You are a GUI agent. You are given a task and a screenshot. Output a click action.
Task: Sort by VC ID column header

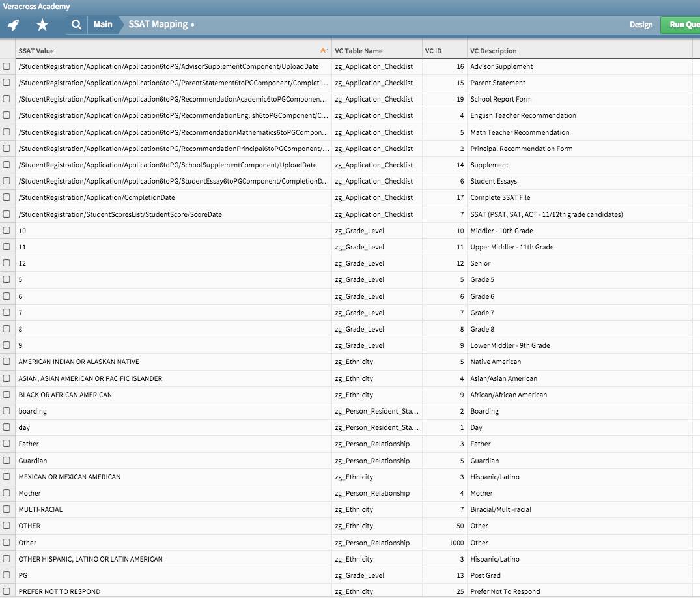click(x=433, y=51)
